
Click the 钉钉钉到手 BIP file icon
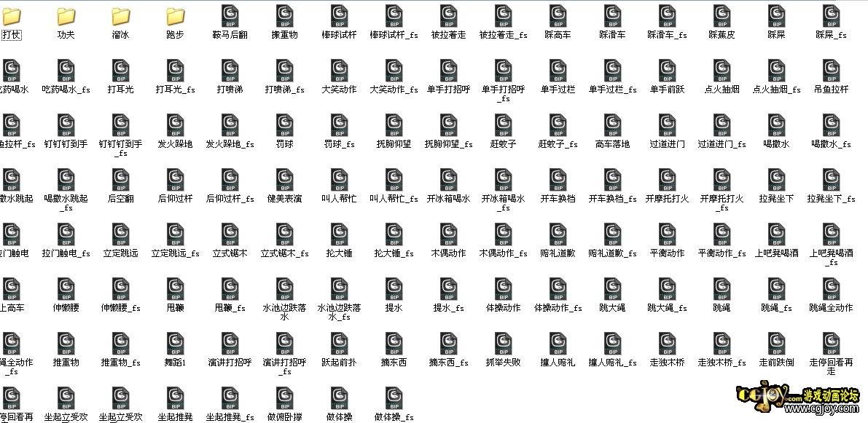(x=66, y=125)
